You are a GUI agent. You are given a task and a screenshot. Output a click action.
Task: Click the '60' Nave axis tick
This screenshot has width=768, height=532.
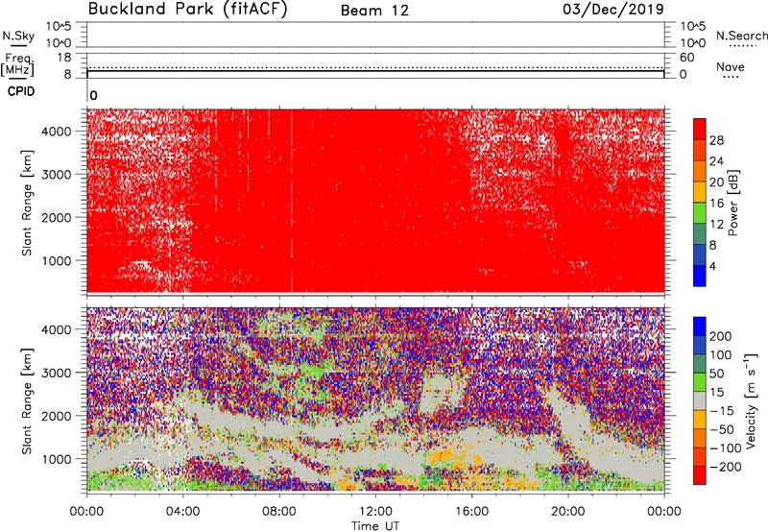686,58
